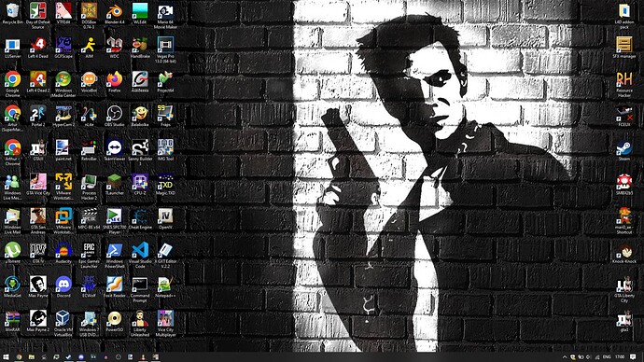The height and width of the screenshot is (362, 644).
Task: Open the ENG language selector
Action: point(607,357)
